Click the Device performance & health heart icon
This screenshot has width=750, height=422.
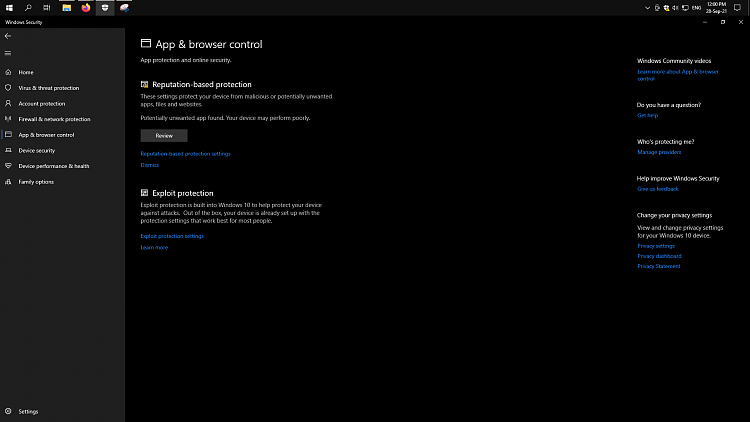tap(8, 166)
